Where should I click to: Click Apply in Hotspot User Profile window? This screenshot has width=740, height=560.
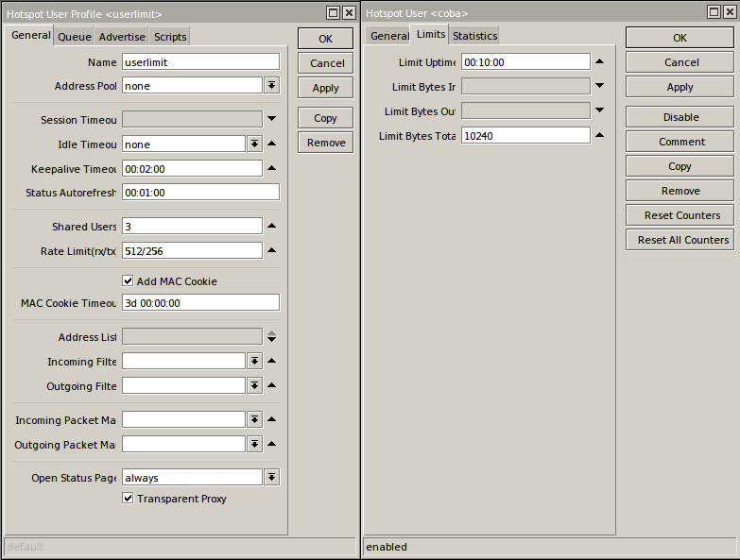pos(325,88)
